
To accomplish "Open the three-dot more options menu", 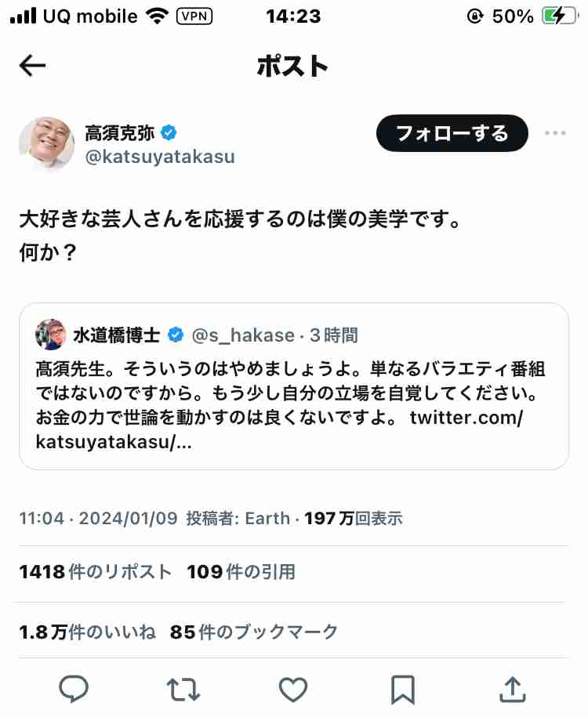I will (x=555, y=133).
